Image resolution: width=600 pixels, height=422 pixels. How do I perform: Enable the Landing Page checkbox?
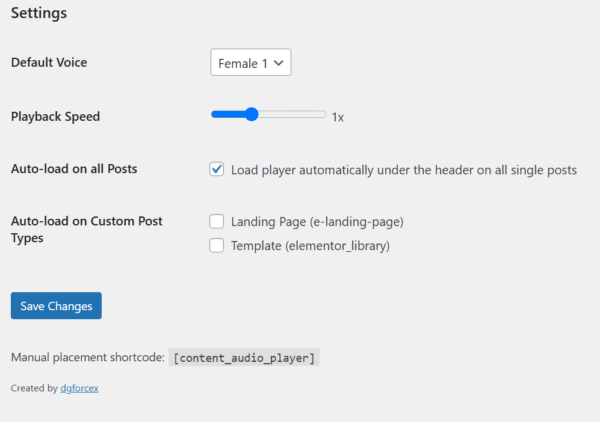click(217, 221)
